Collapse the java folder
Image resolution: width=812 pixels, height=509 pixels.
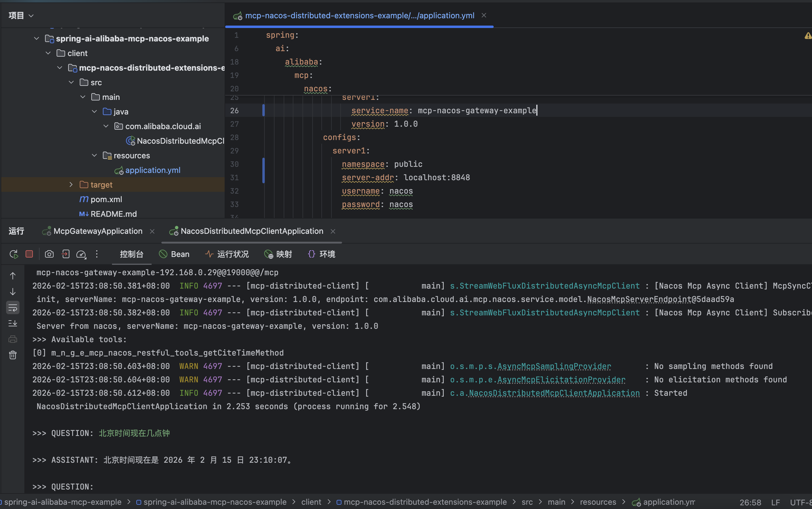94,111
